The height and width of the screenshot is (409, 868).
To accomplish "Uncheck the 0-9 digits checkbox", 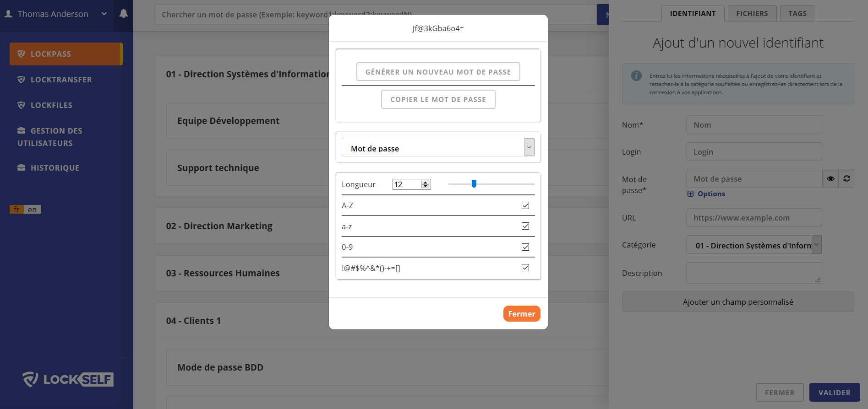I will (x=525, y=247).
